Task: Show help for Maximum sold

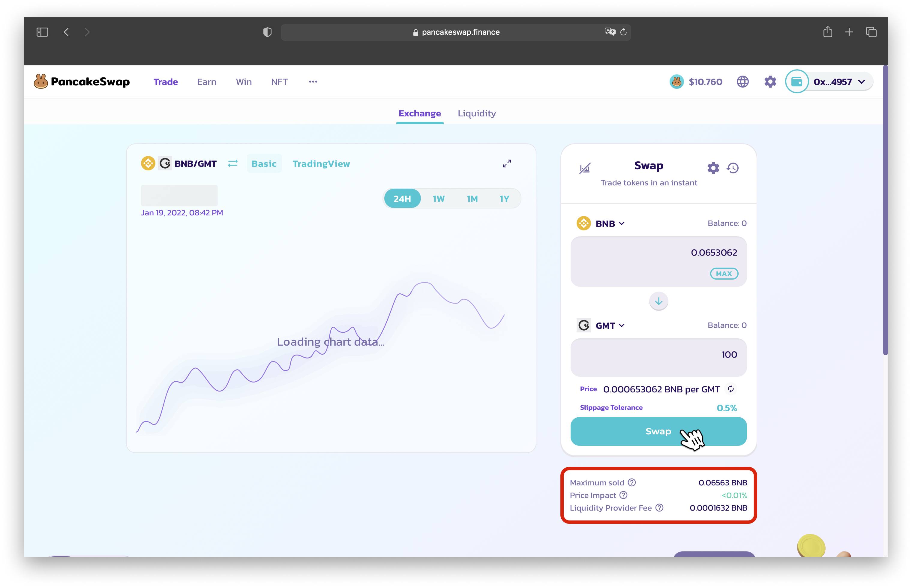Action: 631,482
